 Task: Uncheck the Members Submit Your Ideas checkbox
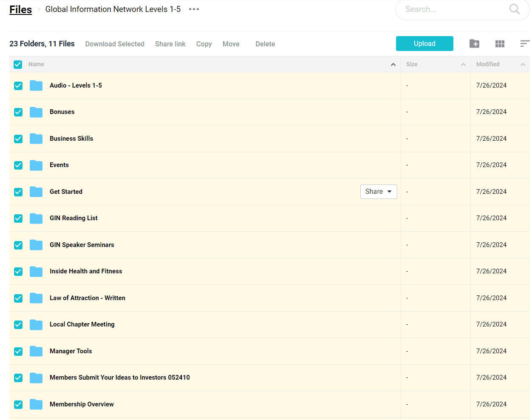[x=18, y=378]
